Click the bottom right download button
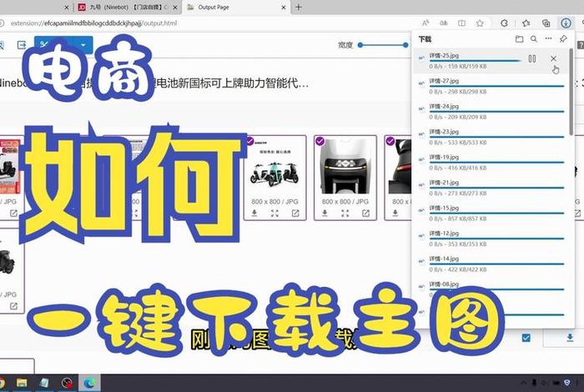This screenshot has height=392, width=584. 570,338
